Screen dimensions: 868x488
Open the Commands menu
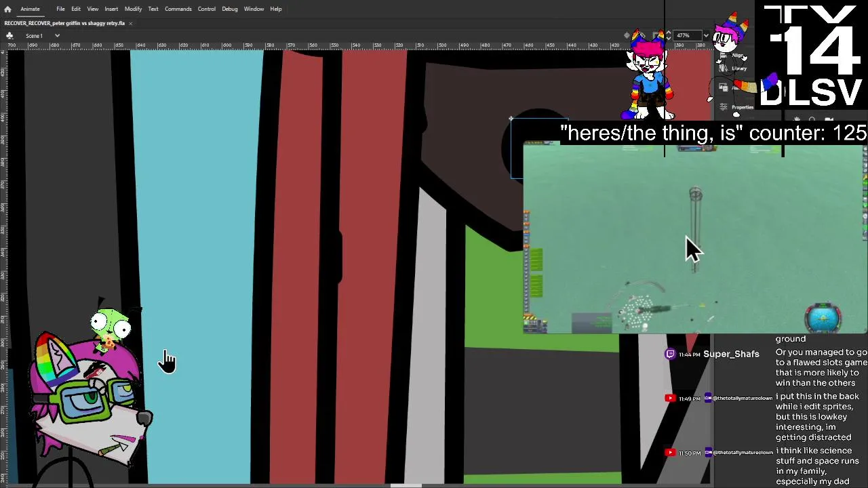click(x=178, y=9)
